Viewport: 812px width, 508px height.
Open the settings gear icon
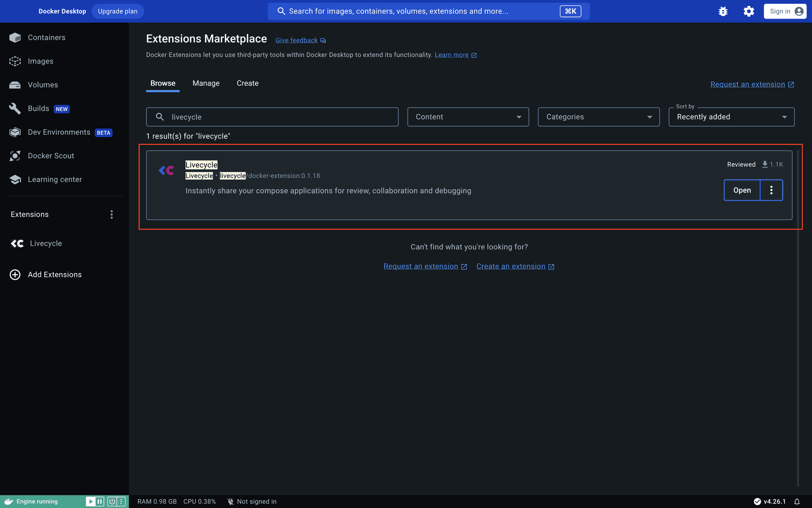749,11
